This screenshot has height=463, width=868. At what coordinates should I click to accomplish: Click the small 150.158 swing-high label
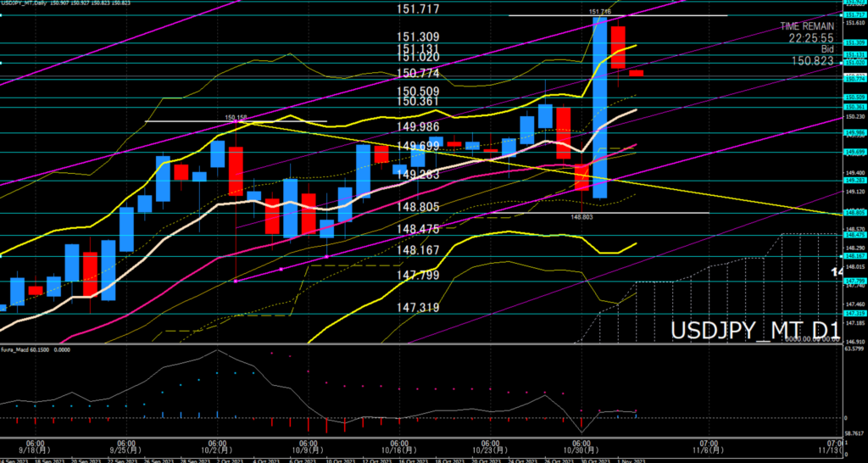[x=236, y=117]
